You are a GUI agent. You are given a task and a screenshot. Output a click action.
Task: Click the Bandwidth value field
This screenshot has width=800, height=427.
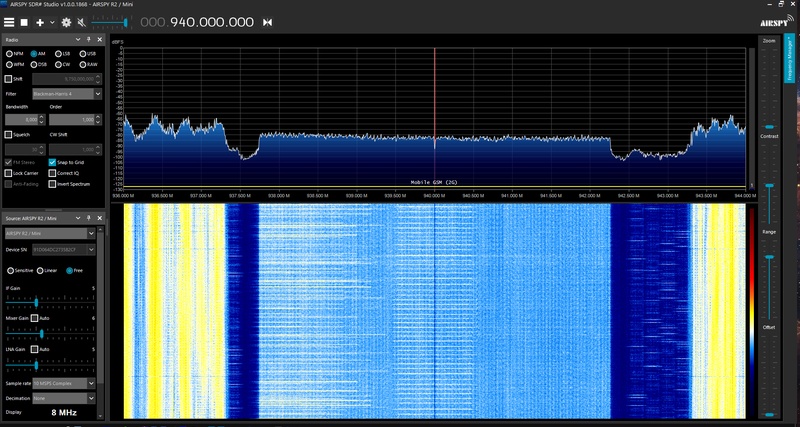(21, 119)
